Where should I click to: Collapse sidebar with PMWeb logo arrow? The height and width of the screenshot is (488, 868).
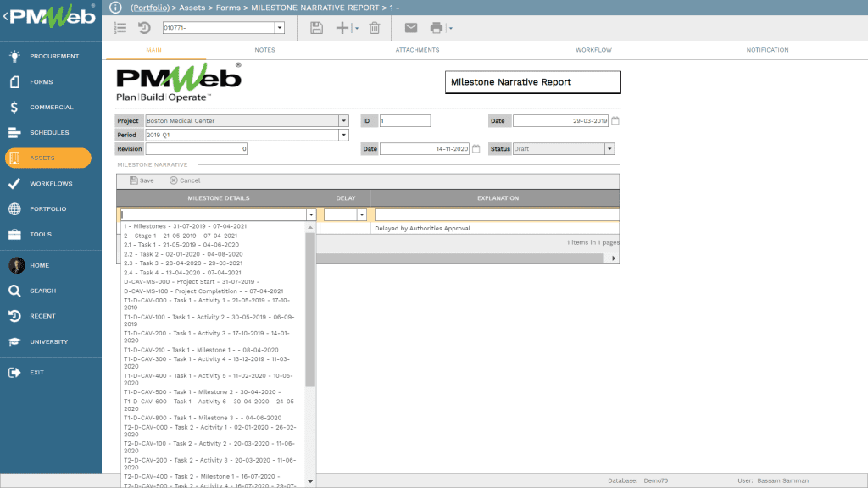[6, 17]
